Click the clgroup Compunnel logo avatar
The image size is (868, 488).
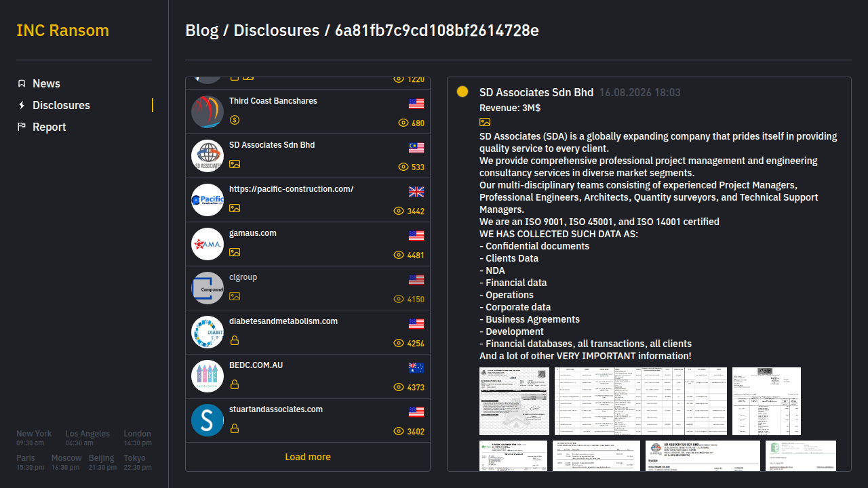pyautogui.click(x=208, y=288)
